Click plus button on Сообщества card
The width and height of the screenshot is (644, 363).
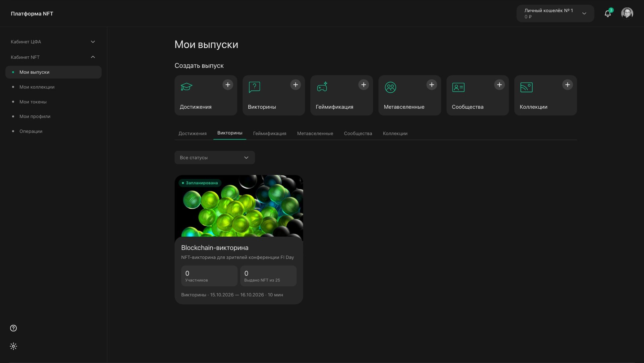[x=499, y=85]
